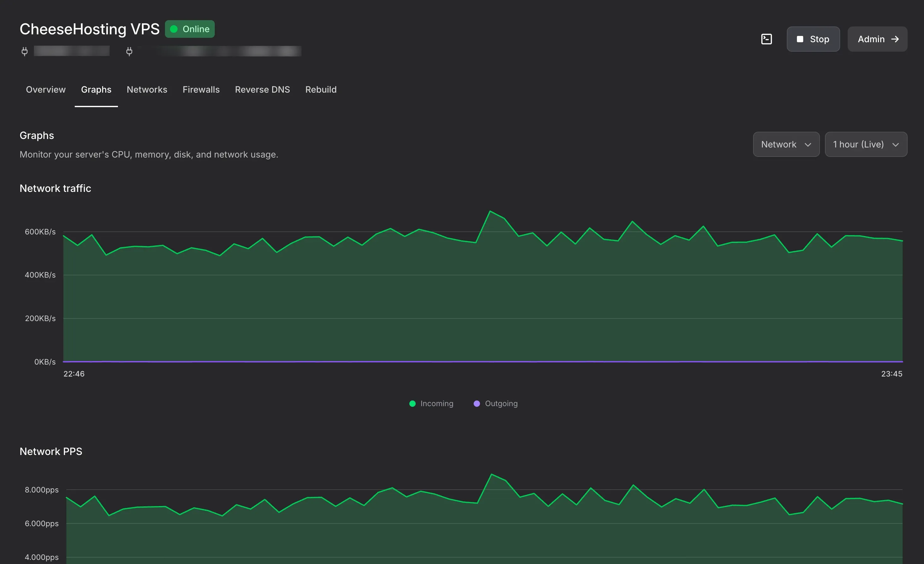Switch to the Rebuild tab
This screenshot has width=924, height=564.
(x=321, y=89)
